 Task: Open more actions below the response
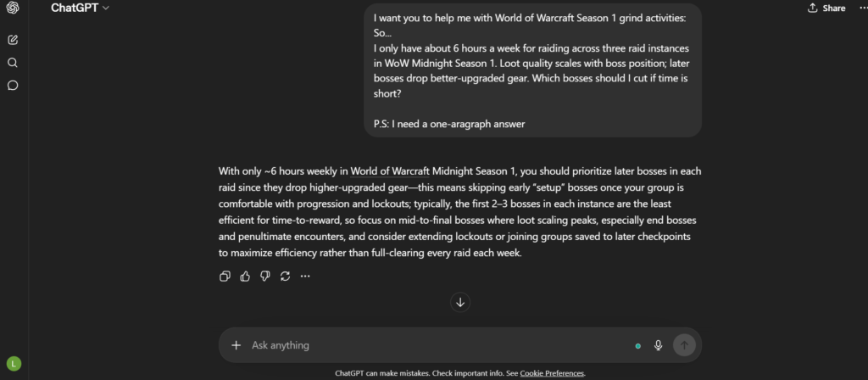tap(305, 276)
